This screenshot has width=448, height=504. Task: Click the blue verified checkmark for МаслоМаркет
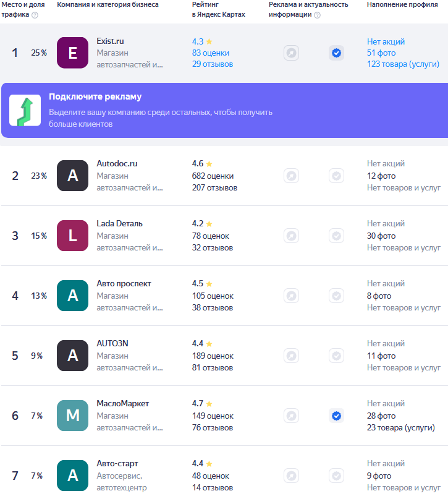click(336, 416)
